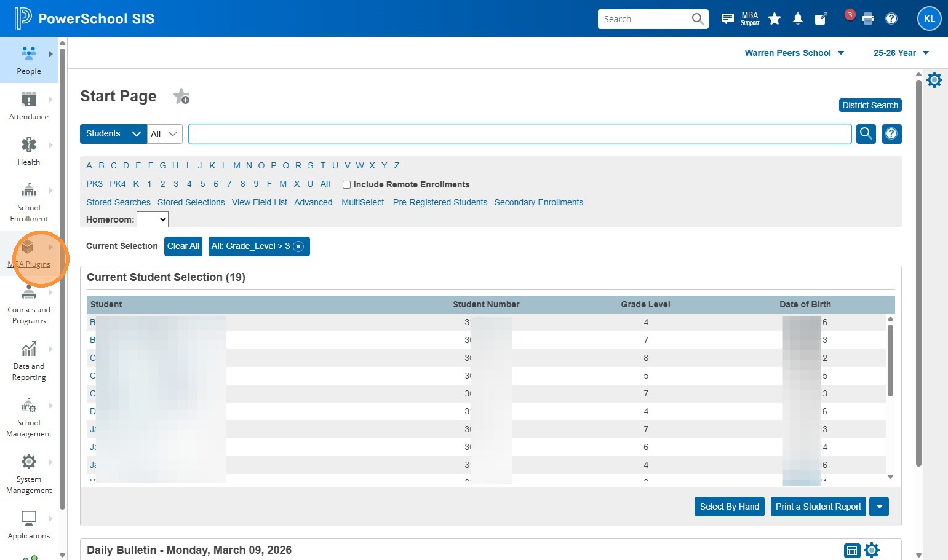
Task: Expand the People submenu arrow
Action: (51, 54)
